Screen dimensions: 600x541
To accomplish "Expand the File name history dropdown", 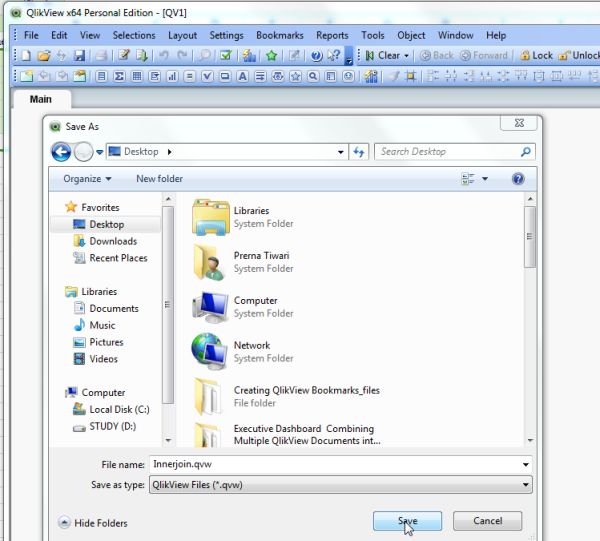I will (526, 464).
